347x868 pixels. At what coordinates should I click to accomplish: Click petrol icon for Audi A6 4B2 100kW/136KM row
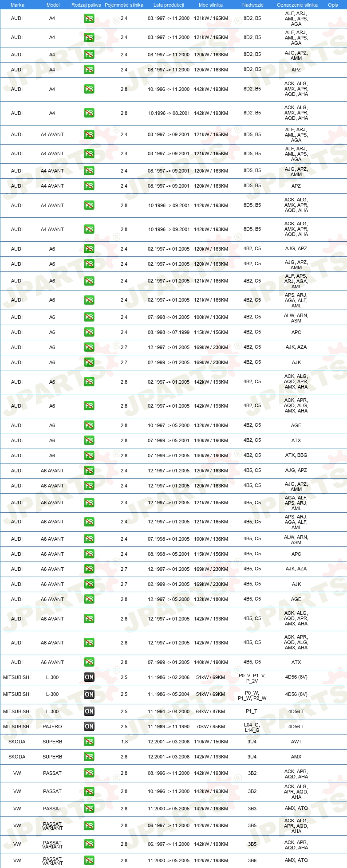pyautogui.click(x=89, y=317)
